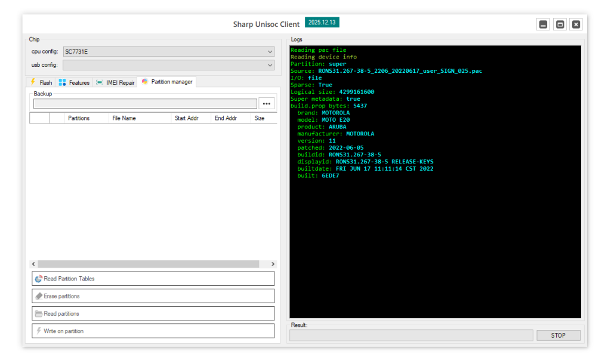Click the Write on partition lightning icon

pos(38,331)
